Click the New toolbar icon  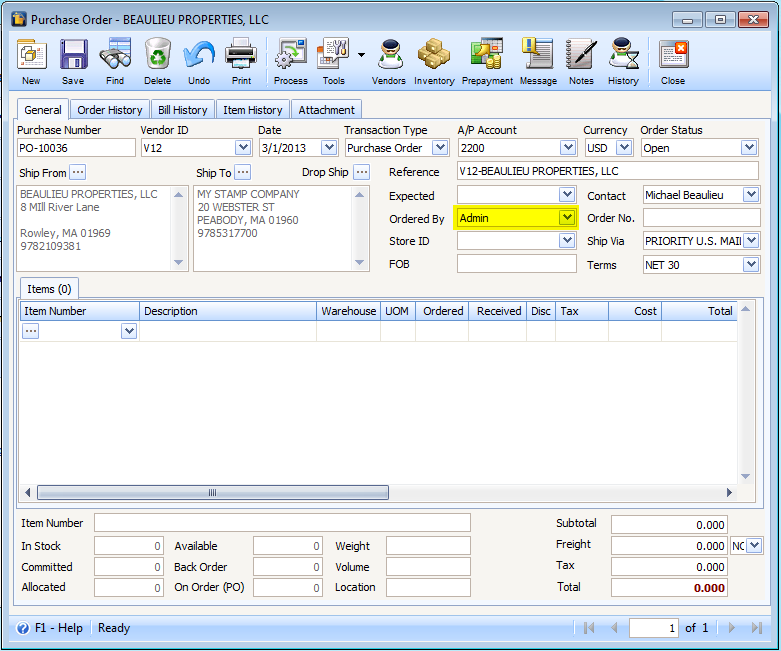31,54
